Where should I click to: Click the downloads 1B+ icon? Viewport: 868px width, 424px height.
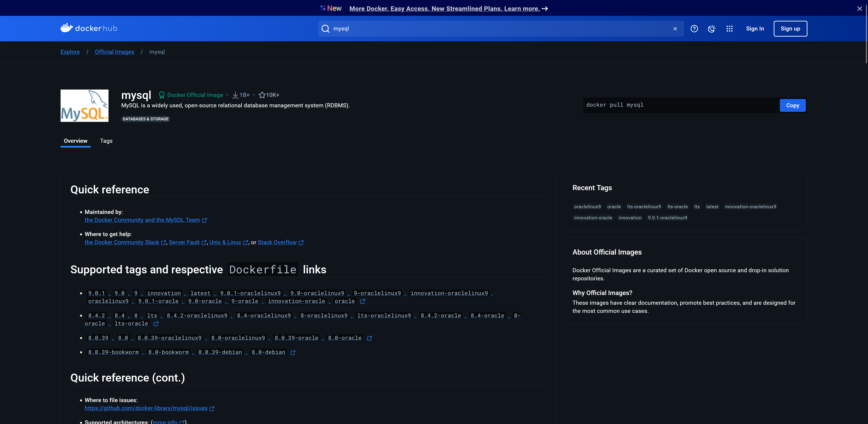click(x=235, y=95)
